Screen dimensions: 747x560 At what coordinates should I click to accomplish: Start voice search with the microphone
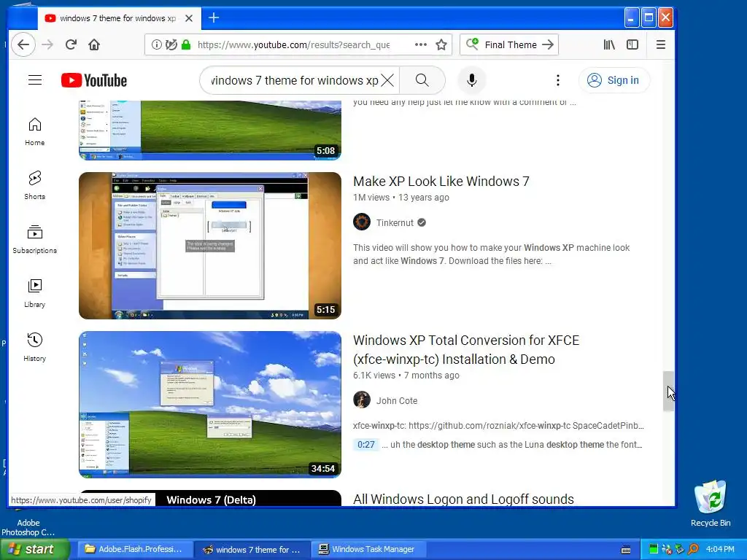[472, 80]
